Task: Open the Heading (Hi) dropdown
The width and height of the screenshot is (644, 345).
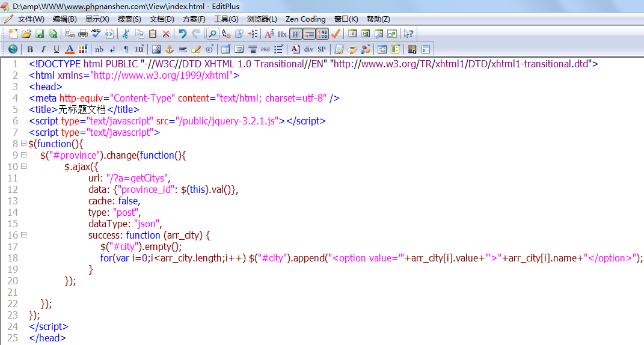Action: tap(140, 49)
